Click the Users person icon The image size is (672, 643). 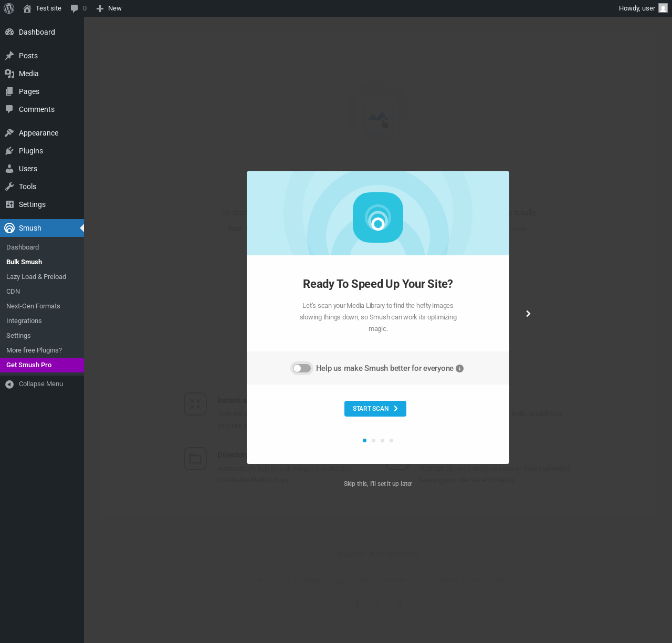(x=9, y=169)
